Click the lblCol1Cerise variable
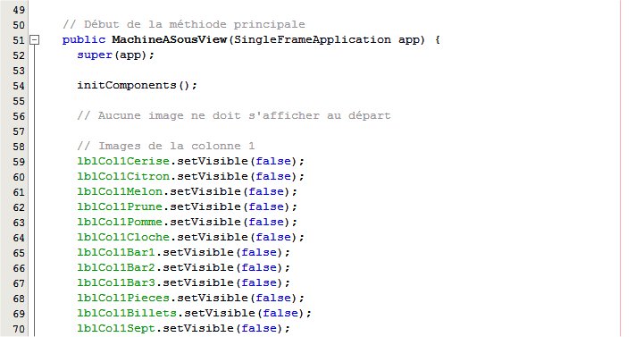644x337 pixels. pos(123,161)
